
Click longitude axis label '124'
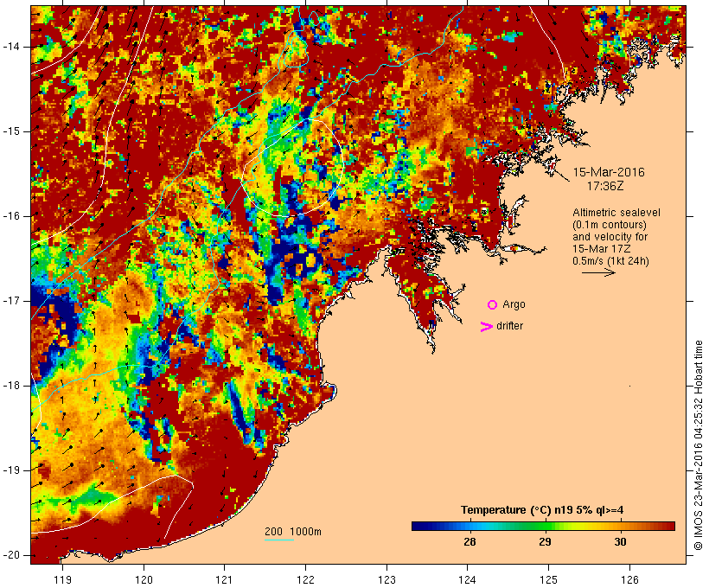point(468,579)
